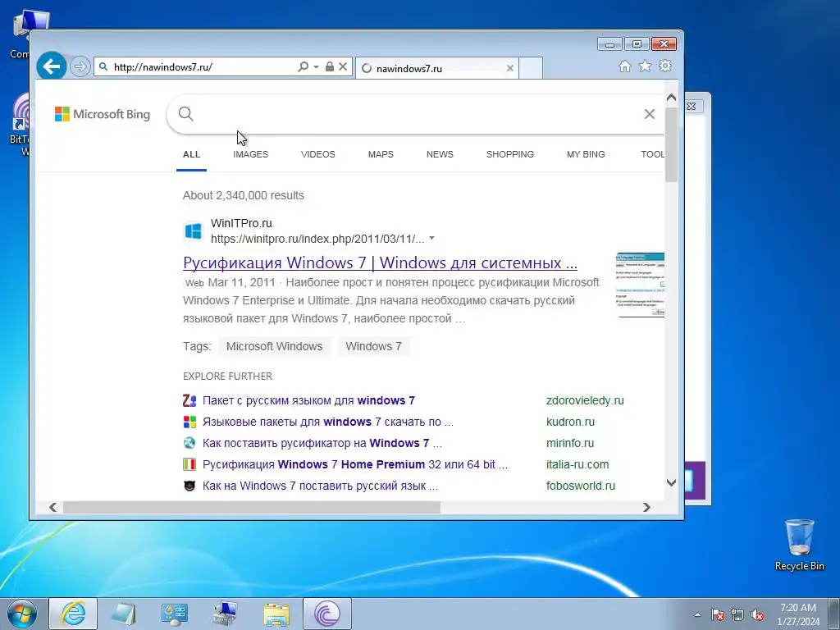Click the address bar search magnifier icon
This screenshot has width=840, height=630.
(304, 67)
